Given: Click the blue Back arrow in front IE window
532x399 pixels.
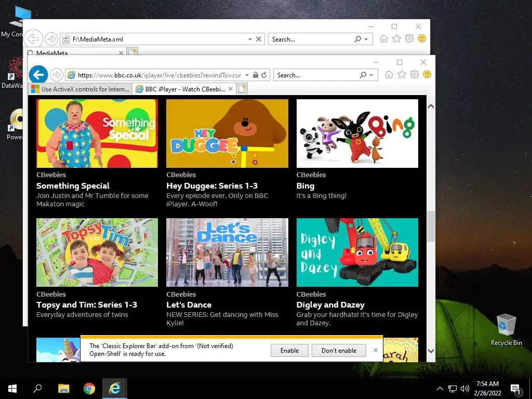Looking at the screenshot, I should click(x=38, y=74).
